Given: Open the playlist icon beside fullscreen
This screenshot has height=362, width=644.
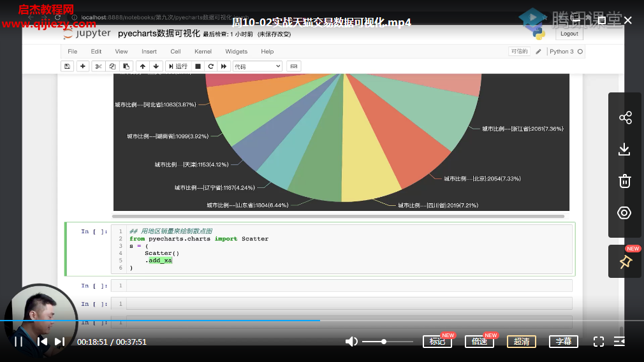Looking at the screenshot, I should tap(619, 342).
